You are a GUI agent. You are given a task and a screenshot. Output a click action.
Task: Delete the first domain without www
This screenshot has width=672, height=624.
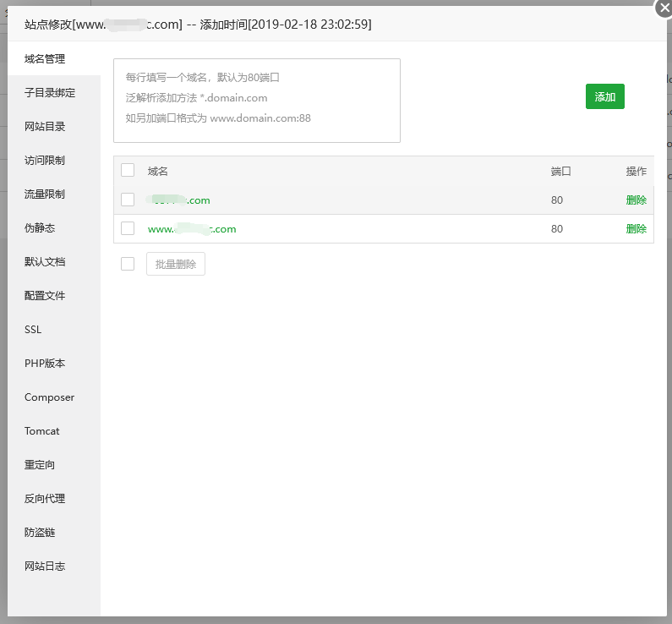(636, 200)
